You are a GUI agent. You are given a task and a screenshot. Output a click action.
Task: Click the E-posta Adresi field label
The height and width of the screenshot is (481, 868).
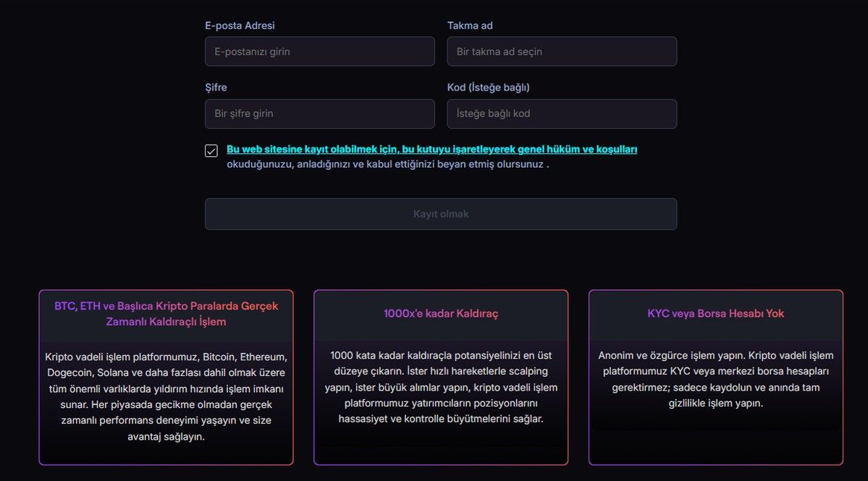pyautogui.click(x=240, y=25)
